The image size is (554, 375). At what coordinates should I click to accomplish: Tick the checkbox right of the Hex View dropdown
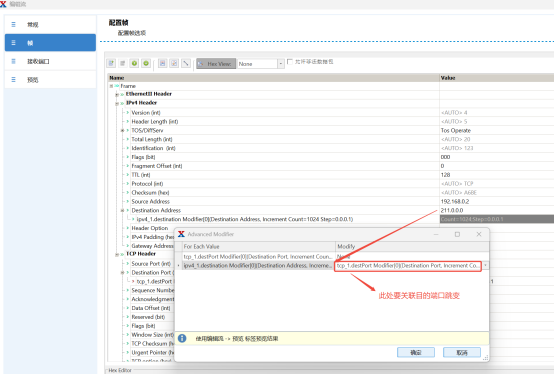coord(290,61)
